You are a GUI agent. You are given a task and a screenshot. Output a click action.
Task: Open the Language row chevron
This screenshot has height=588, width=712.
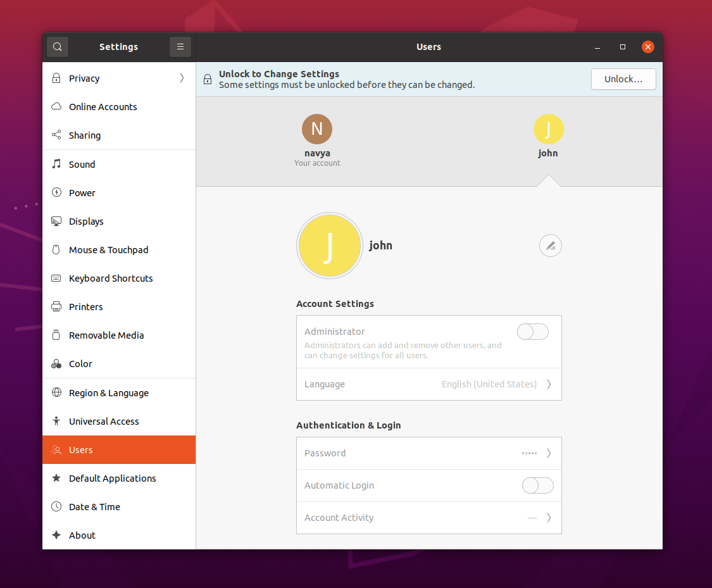point(549,384)
